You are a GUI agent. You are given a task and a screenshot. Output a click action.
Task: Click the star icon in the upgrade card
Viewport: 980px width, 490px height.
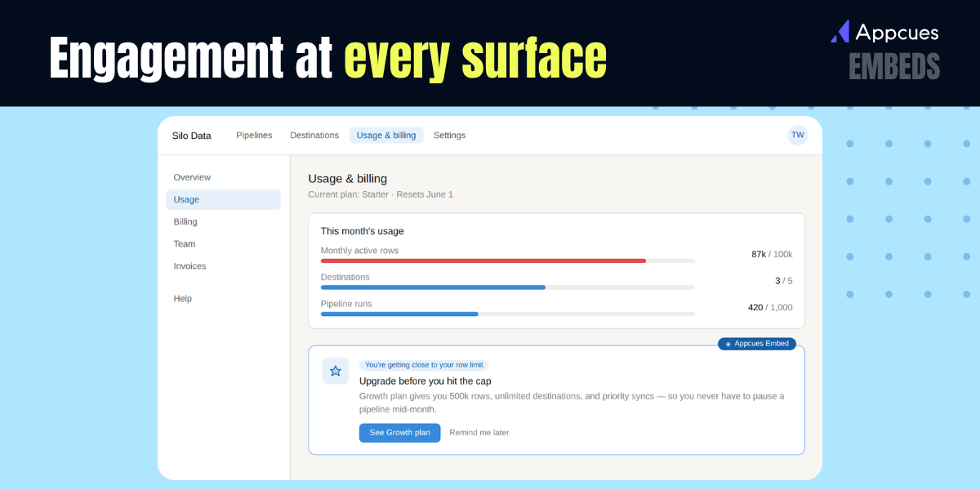click(x=336, y=371)
